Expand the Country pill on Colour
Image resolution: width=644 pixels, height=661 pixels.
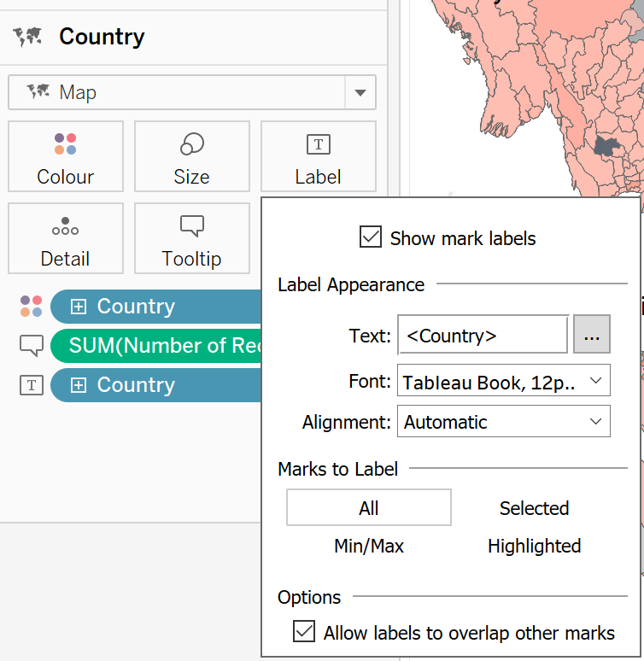(x=79, y=307)
